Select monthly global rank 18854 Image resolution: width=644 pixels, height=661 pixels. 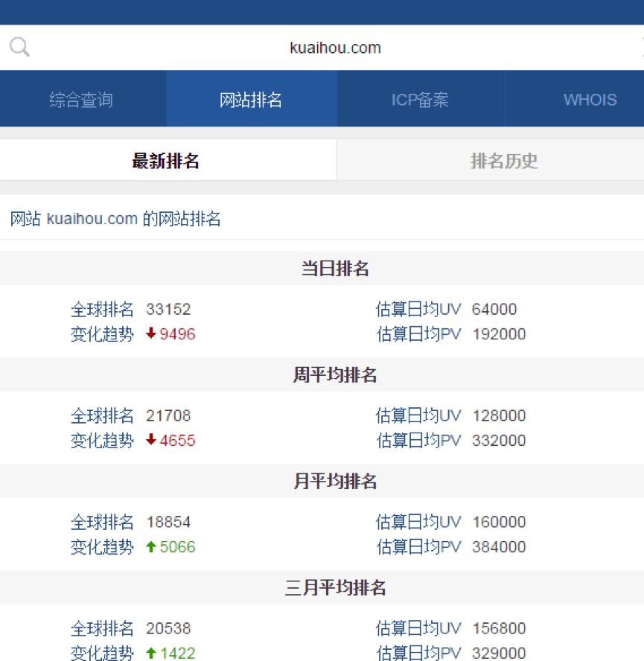point(168,522)
